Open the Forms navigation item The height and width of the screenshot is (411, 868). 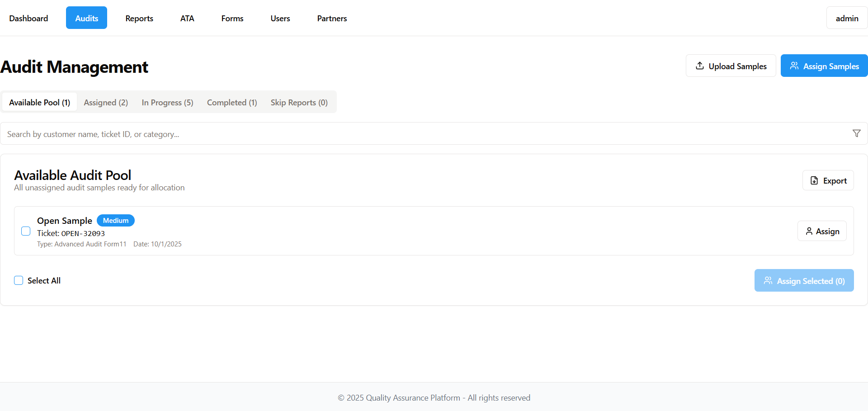click(x=232, y=18)
